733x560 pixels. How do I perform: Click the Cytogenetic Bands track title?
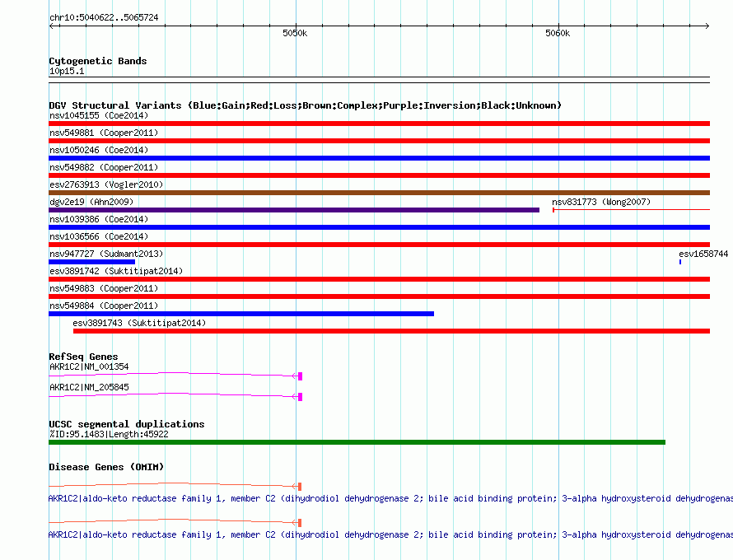point(98,61)
